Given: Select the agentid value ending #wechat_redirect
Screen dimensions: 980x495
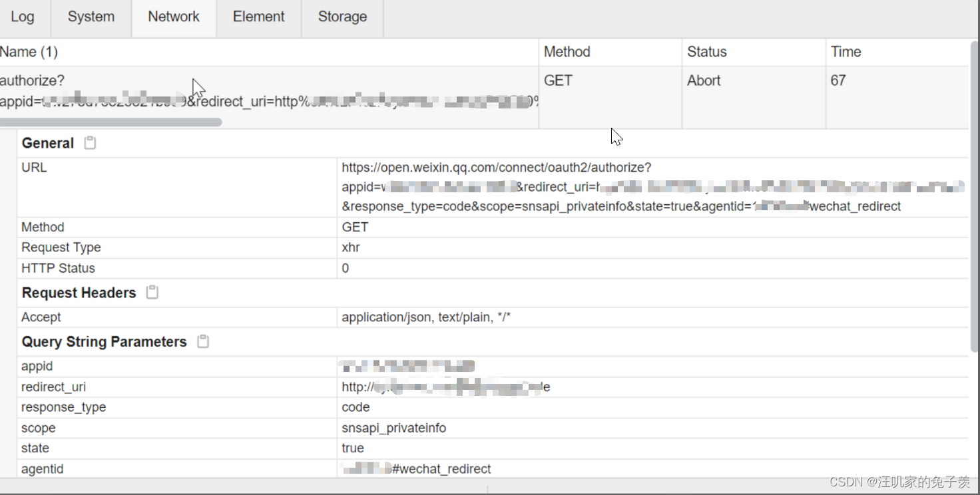Looking at the screenshot, I should click(417, 469).
